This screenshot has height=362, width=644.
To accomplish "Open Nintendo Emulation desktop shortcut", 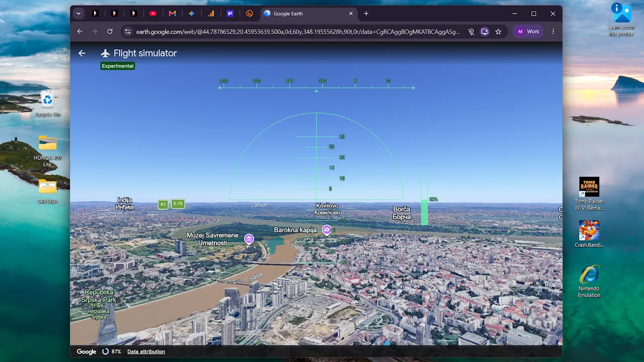I will (589, 281).
